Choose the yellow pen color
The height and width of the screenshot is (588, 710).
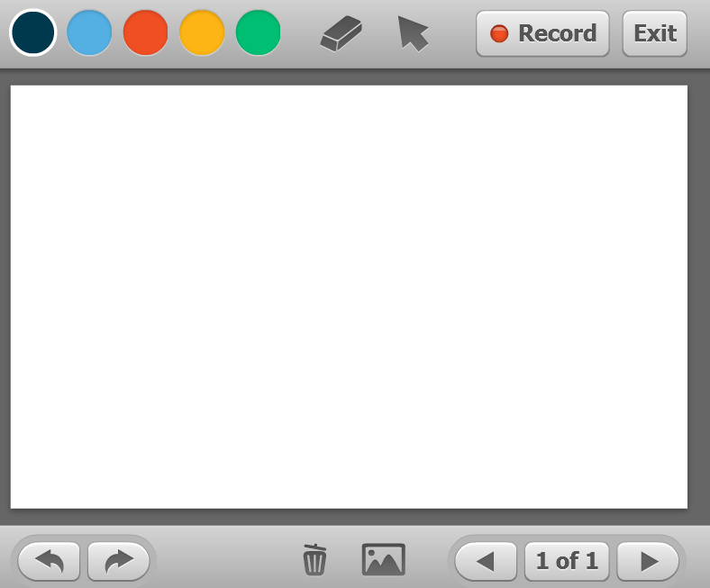tap(202, 32)
